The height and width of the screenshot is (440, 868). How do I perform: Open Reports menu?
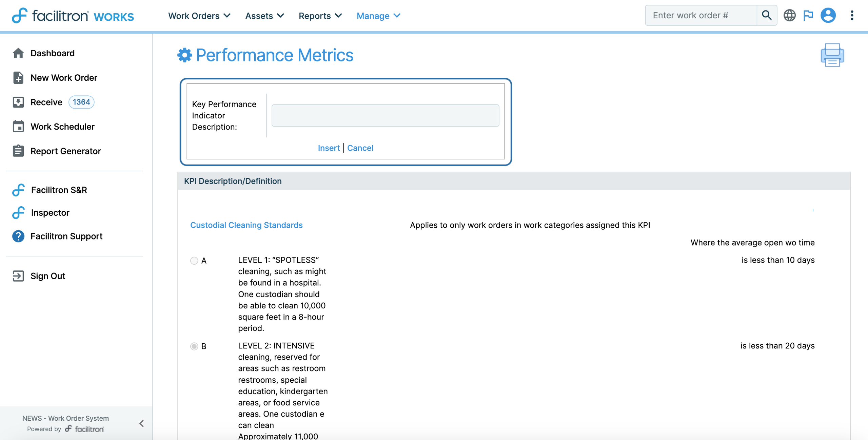point(320,16)
